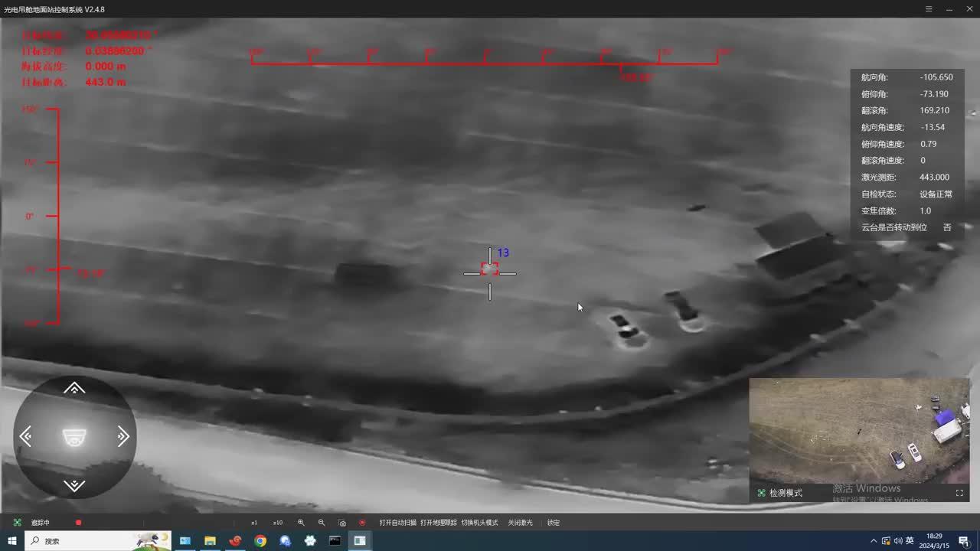This screenshot has height=551, width=980.
Task: Open the blue round app icon on taskbar
Action: (x=285, y=541)
